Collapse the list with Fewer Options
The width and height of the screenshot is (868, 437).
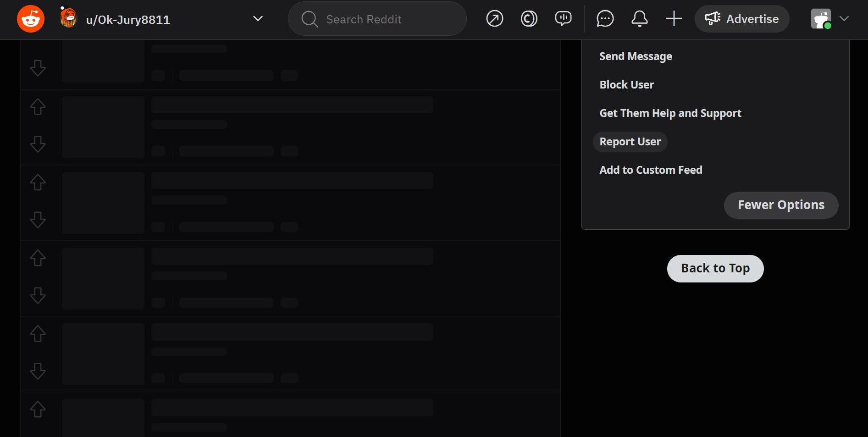pos(781,205)
